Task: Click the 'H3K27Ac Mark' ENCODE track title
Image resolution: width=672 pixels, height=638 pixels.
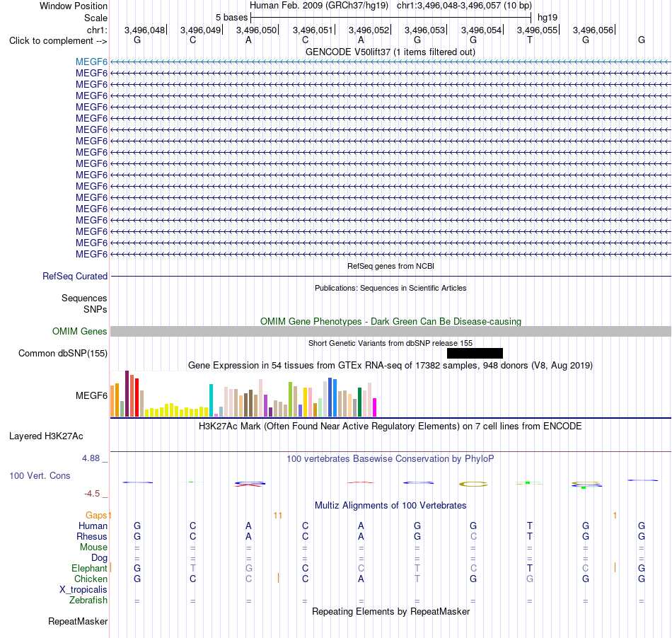Action: (390, 426)
